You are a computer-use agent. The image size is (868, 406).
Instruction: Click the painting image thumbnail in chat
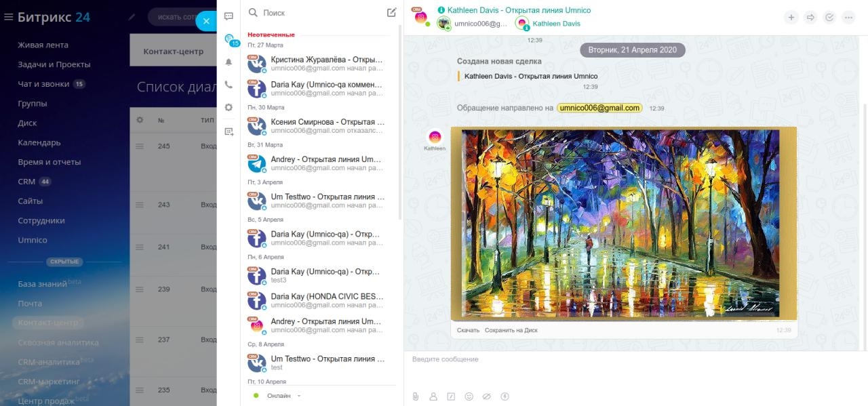click(x=623, y=223)
